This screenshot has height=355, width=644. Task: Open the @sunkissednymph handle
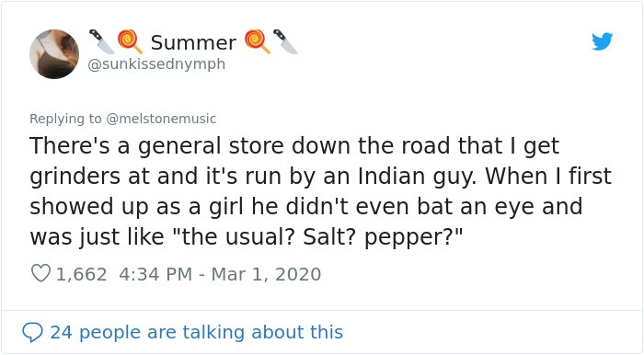click(x=156, y=64)
